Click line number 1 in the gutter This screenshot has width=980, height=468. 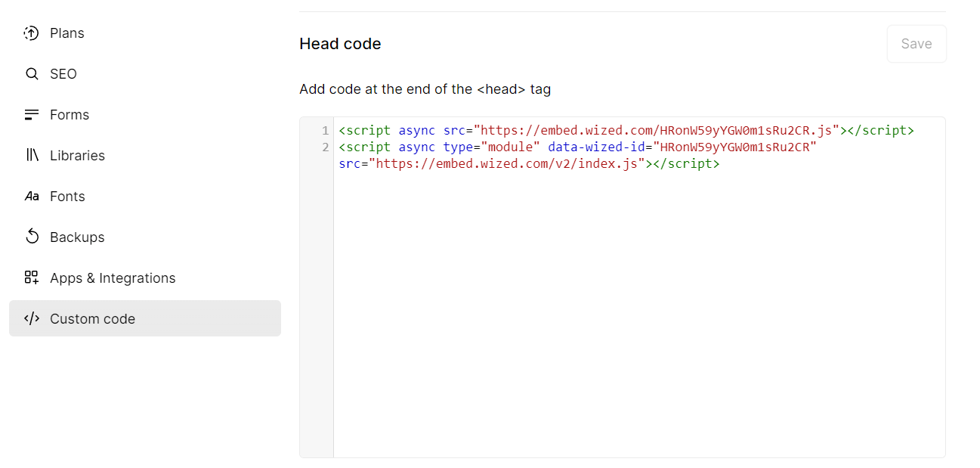point(326,130)
